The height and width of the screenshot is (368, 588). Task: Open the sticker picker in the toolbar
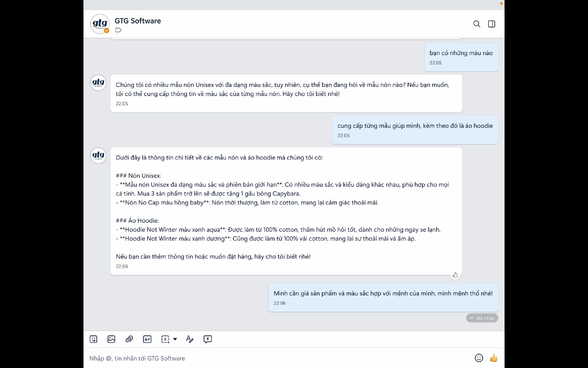coord(93,339)
